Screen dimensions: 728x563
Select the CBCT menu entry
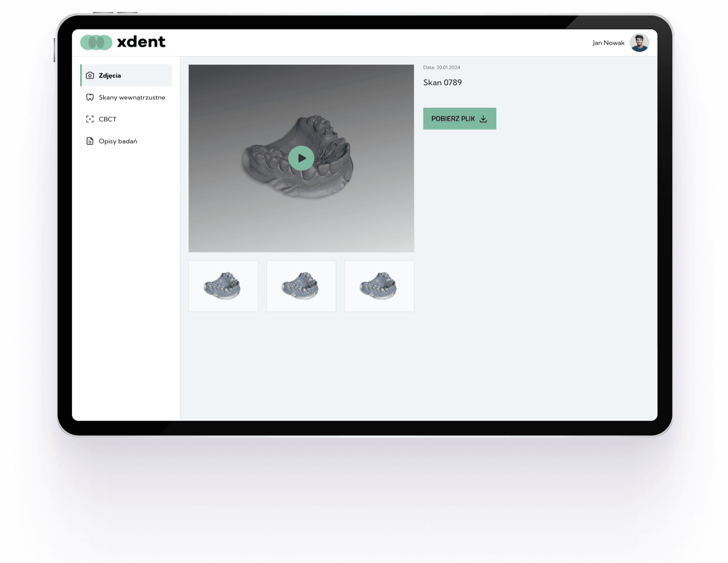(x=126, y=119)
